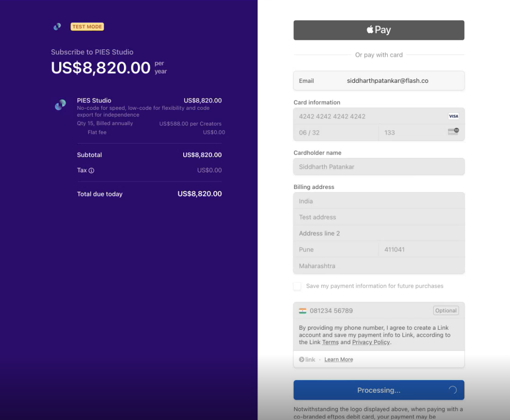Click the Cardholder name field

[379, 167]
